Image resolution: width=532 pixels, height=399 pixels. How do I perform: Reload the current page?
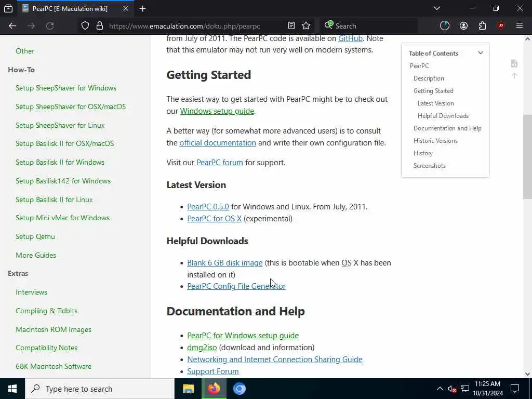(x=50, y=26)
